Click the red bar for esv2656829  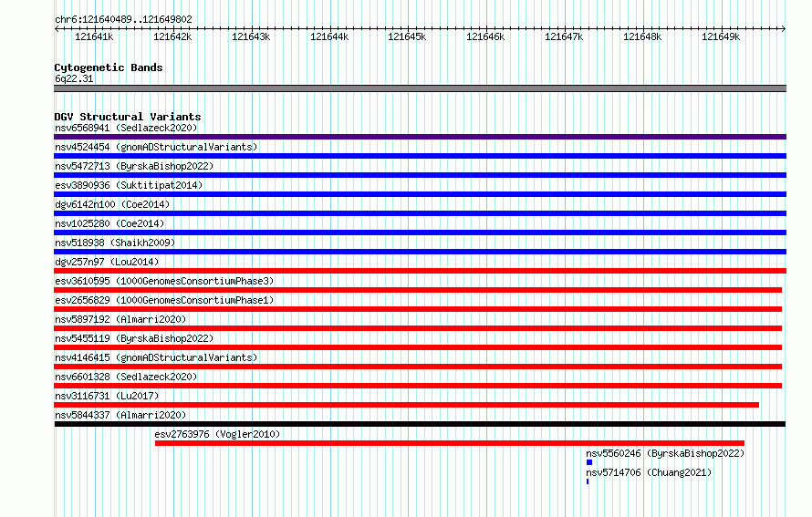[418, 309]
